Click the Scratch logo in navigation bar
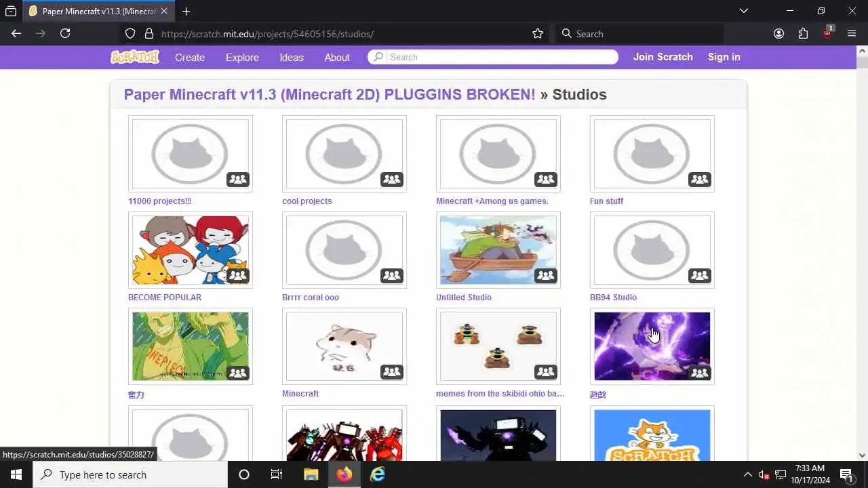The width and height of the screenshot is (868, 488). (x=135, y=57)
